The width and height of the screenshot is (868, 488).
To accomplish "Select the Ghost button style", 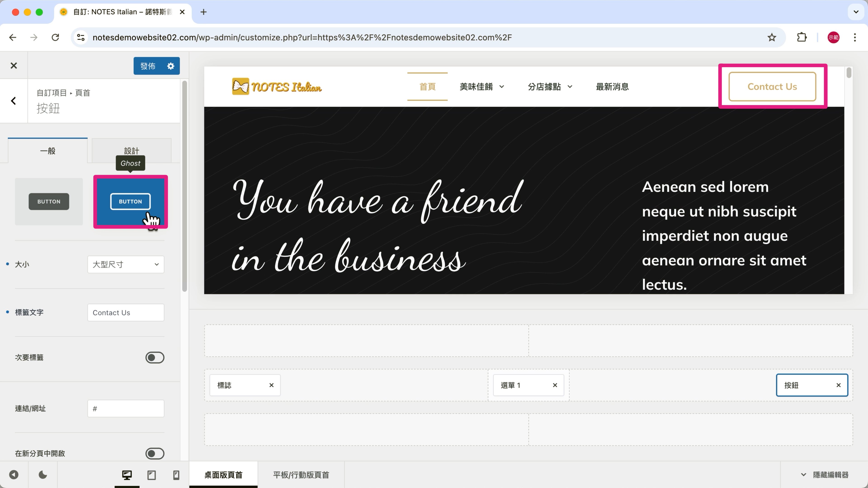I will coord(130,201).
